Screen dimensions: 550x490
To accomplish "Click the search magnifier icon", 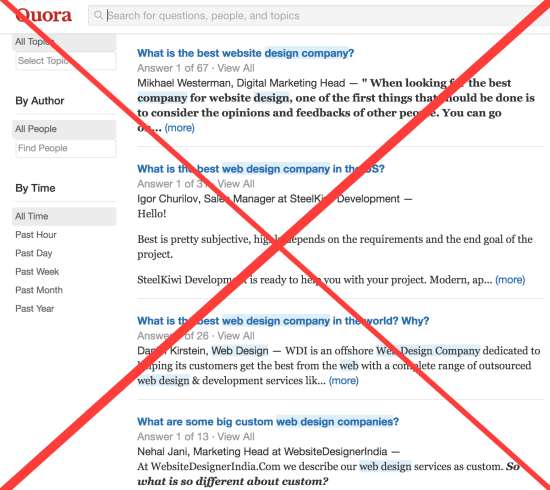I will [98, 15].
